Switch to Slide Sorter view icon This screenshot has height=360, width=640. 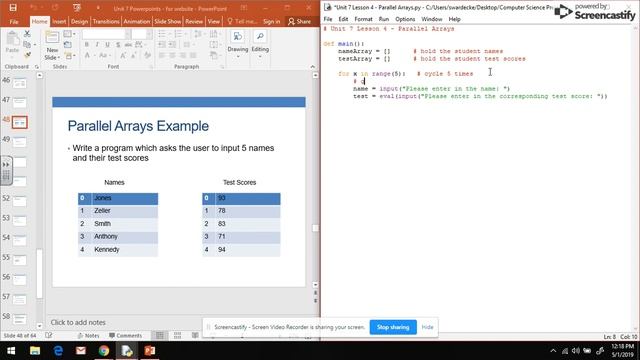pyautogui.click(x=178, y=336)
